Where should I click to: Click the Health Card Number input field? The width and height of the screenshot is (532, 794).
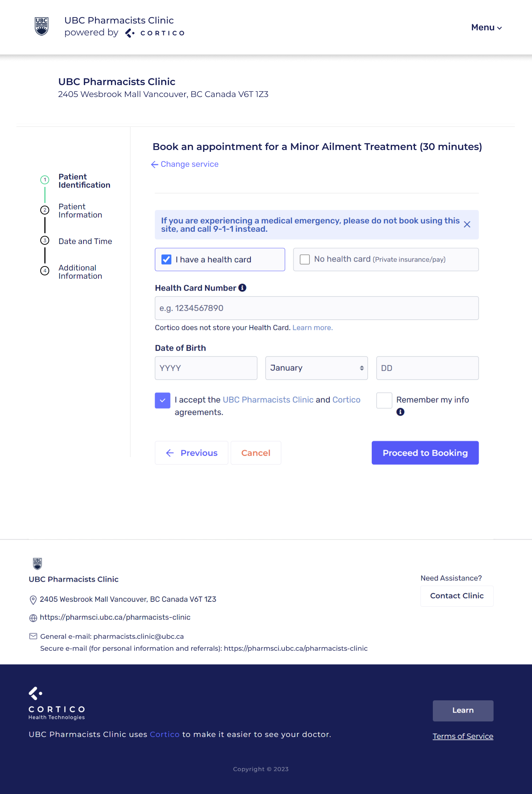(x=317, y=308)
